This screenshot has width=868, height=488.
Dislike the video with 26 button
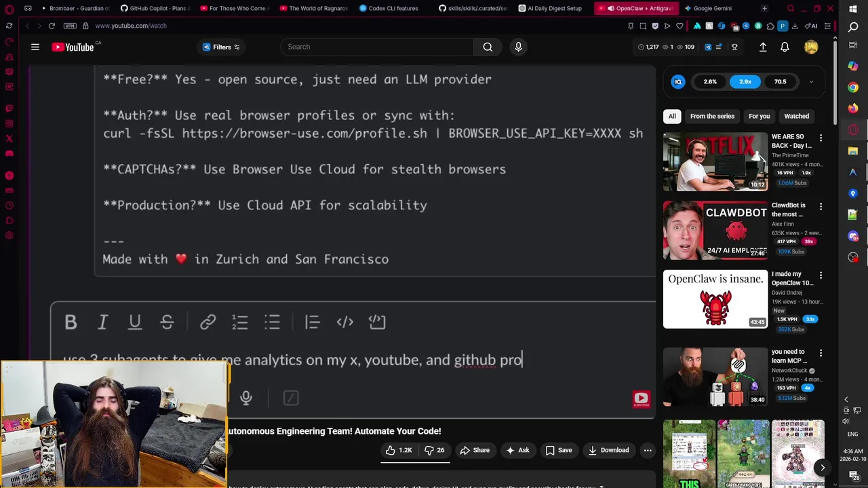pyautogui.click(x=434, y=450)
